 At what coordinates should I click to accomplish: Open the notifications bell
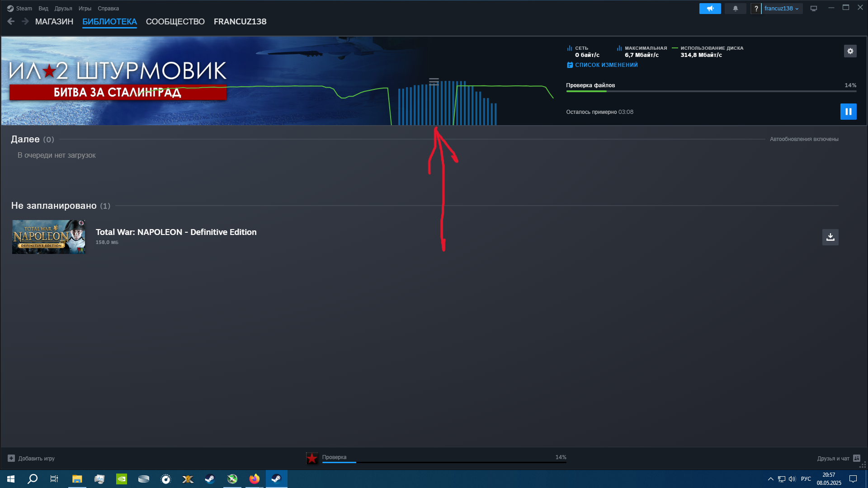click(735, 9)
